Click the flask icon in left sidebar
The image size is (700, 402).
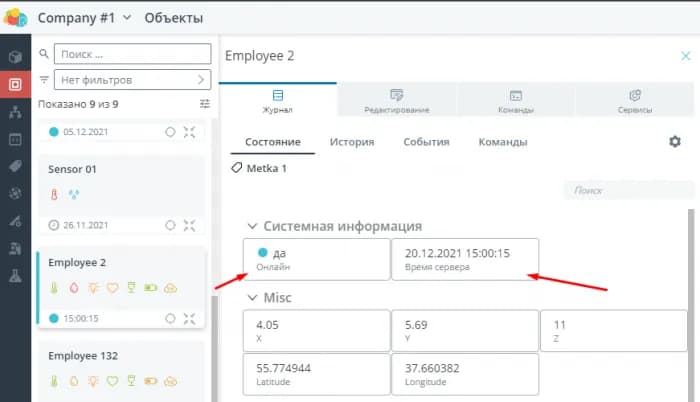tap(15, 275)
